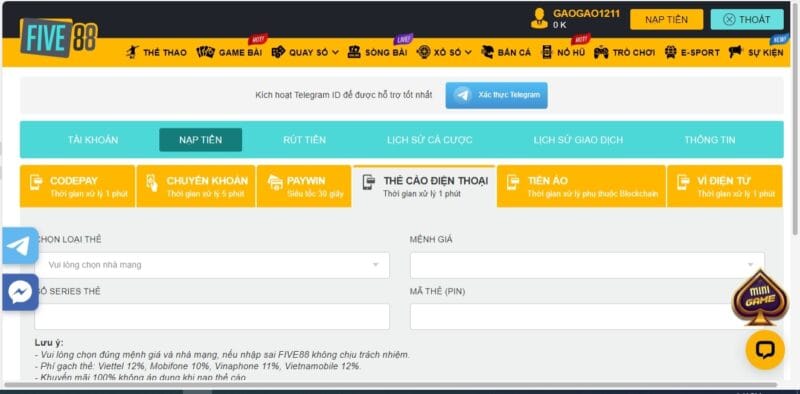Screen dimensions: 800x394
Task: Focus the Số Series Thẻ input field
Action: [x=212, y=316]
